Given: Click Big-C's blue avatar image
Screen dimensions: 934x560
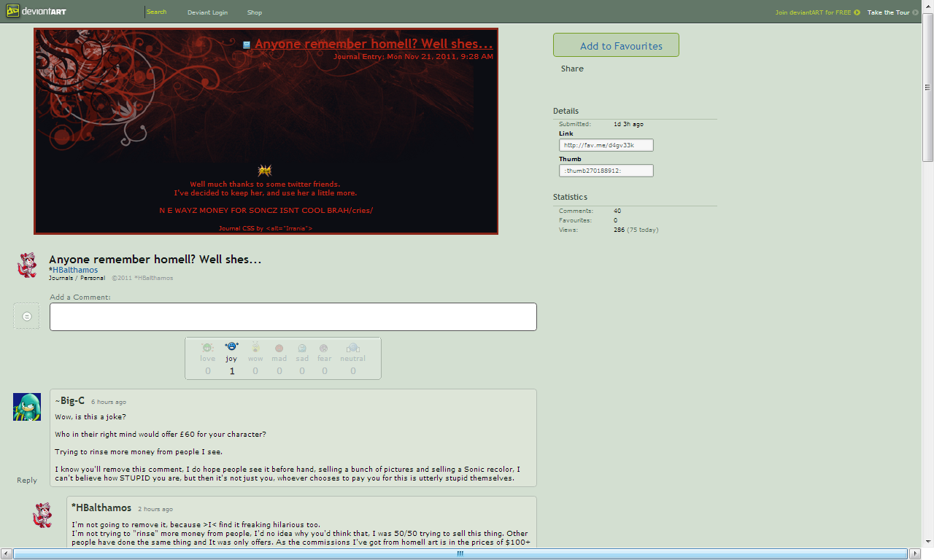Looking at the screenshot, I should click(27, 407).
